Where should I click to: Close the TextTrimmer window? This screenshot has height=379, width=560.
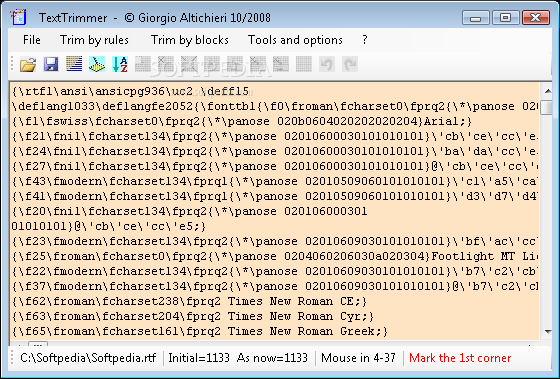point(535,18)
